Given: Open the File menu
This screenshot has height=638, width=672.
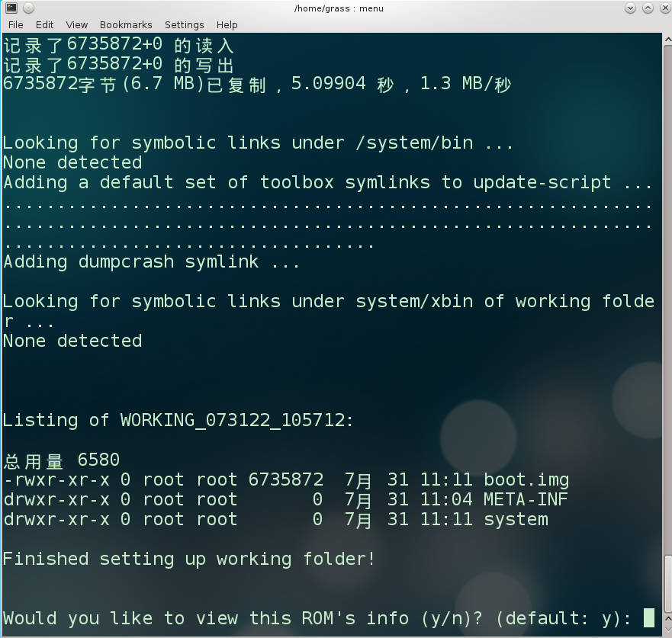Looking at the screenshot, I should [15, 24].
